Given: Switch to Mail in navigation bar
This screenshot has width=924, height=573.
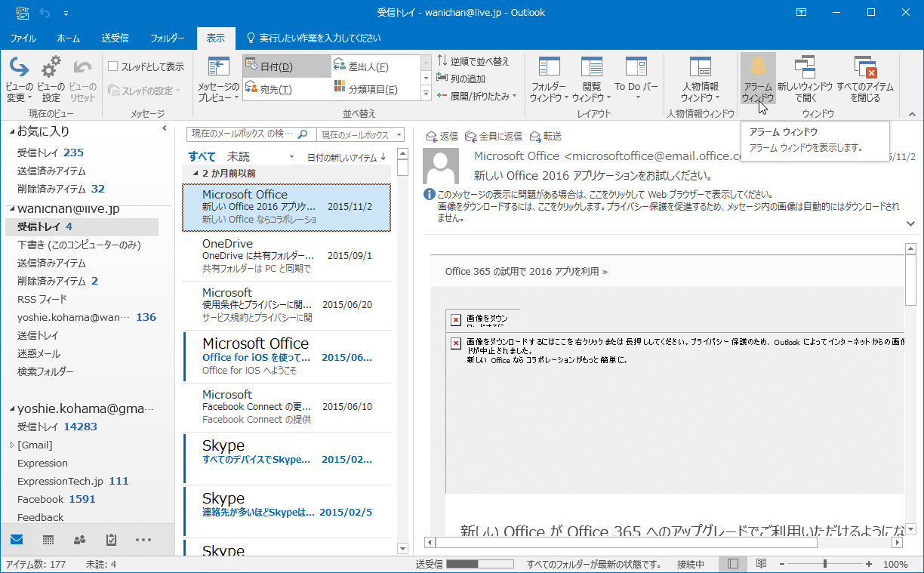Looking at the screenshot, I should click(x=17, y=540).
